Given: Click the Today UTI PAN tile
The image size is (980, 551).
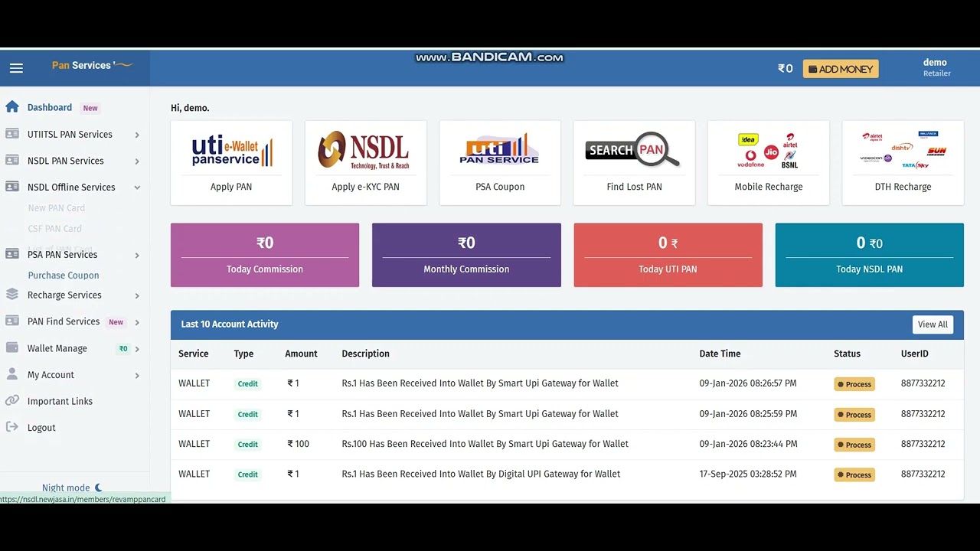Looking at the screenshot, I should click(668, 255).
